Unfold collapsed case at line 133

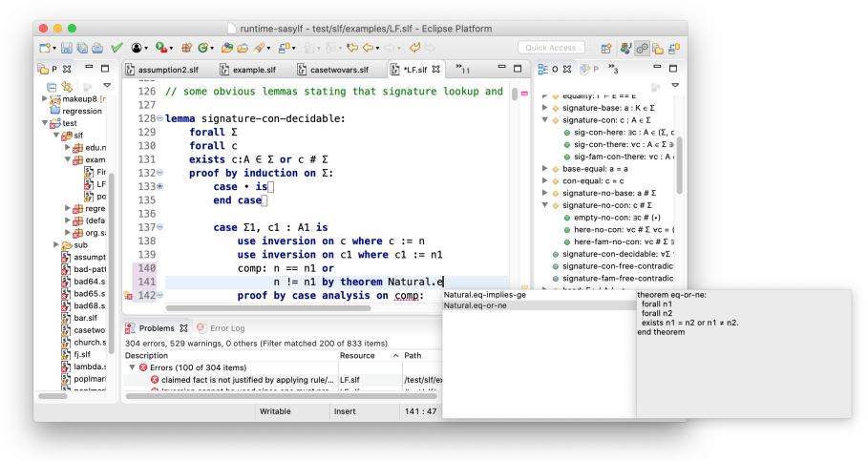point(160,186)
